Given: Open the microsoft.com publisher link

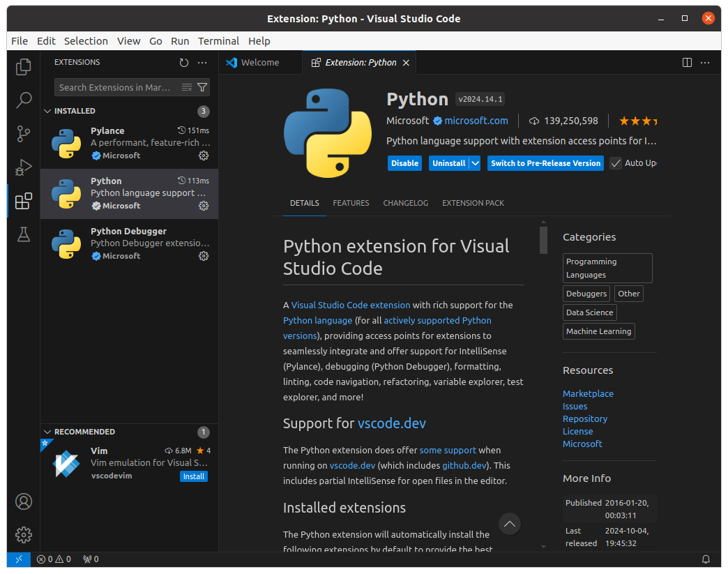Looking at the screenshot, I should pyautogui.click(x=476, y=121).
